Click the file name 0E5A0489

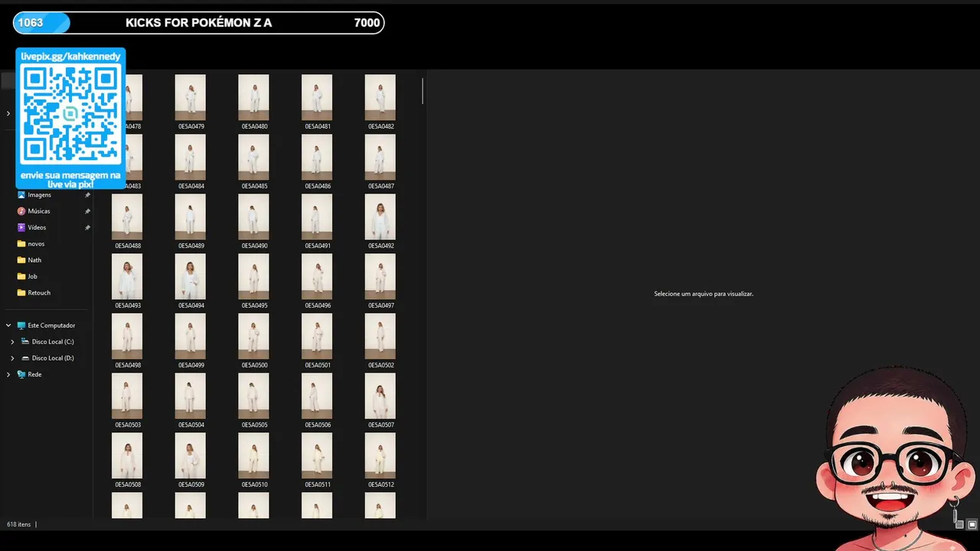pos(191,246)
